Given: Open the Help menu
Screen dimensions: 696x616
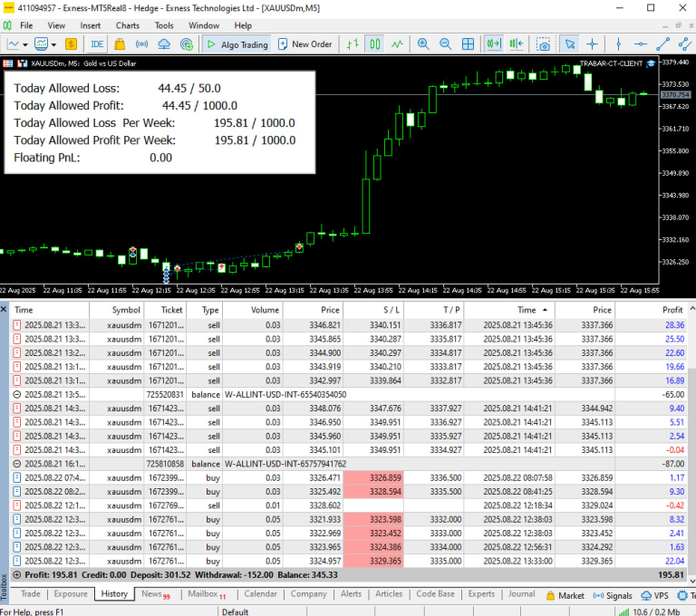Looking at the screenshot, I should coord(243,25).
